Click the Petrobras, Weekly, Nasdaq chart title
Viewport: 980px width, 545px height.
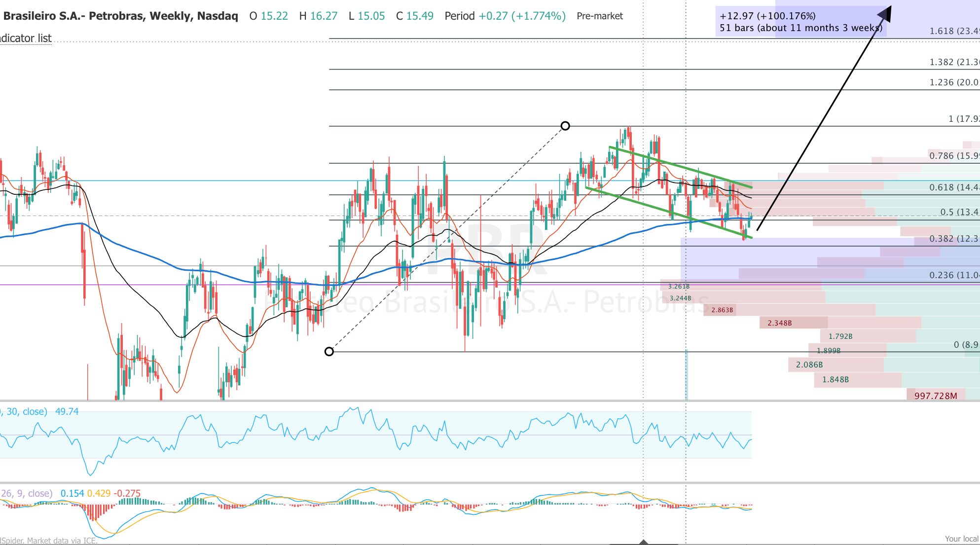pos(120,16)
